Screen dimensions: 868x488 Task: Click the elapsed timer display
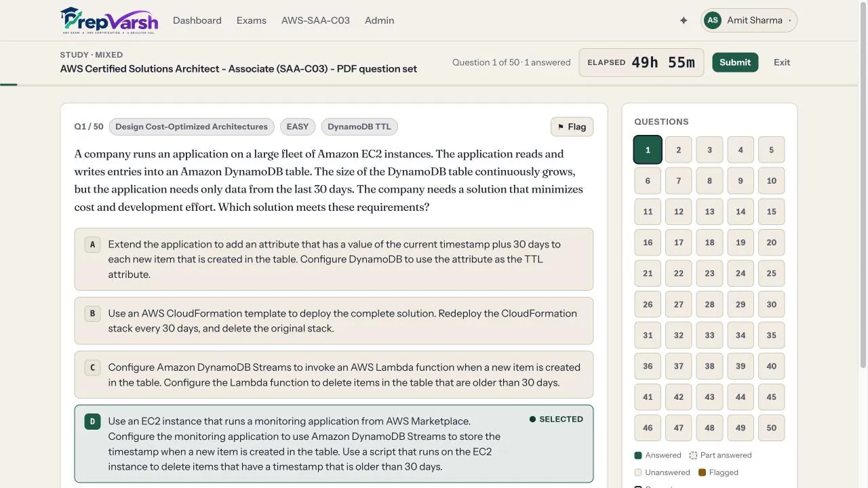point(641,62)
